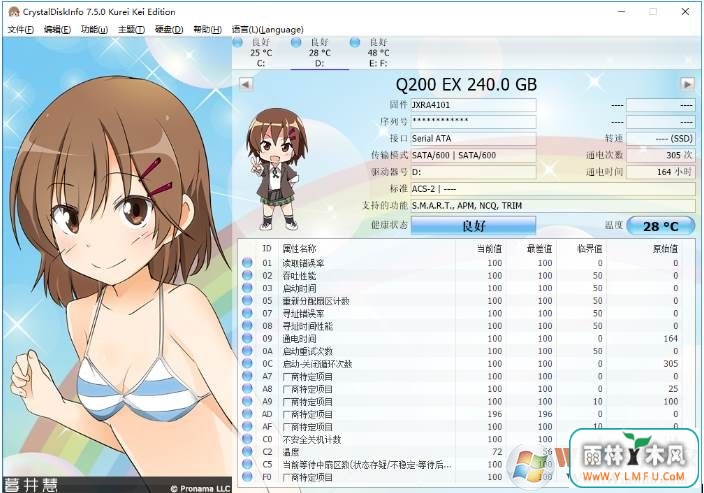This screenshot has width=704, height=493.
Task: Click the status orb for attribute 02
Action: point(247,275)
